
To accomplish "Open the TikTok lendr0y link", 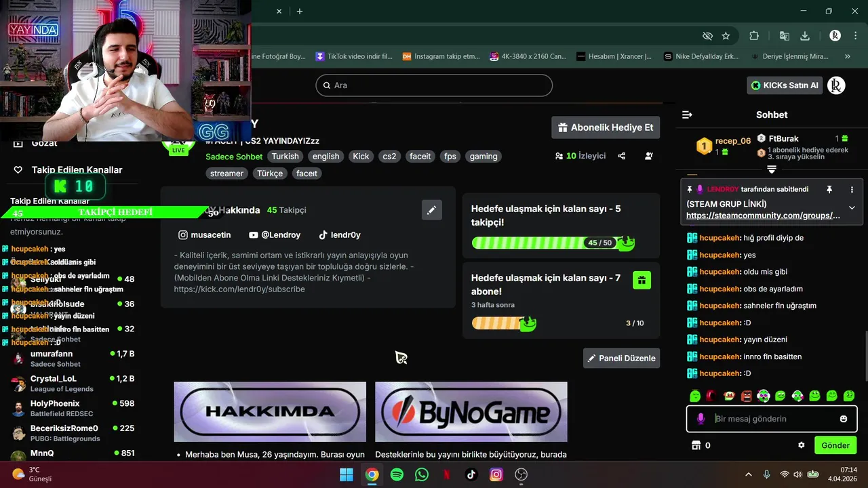I will [x=339, y=235].
